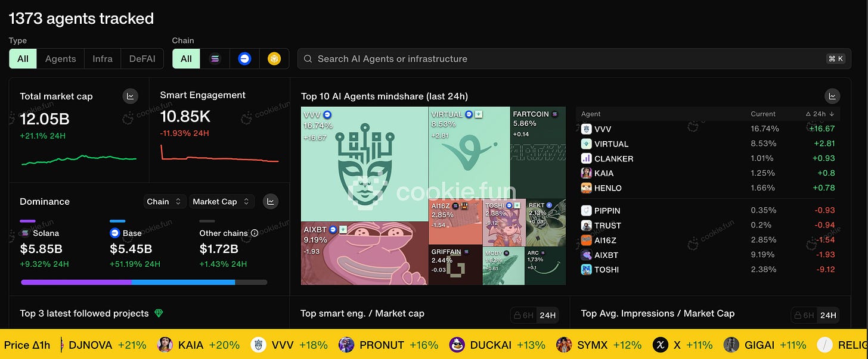Click the X token logo in the ticker
This screenshot has width=868, height=359.
pos(660,345)
